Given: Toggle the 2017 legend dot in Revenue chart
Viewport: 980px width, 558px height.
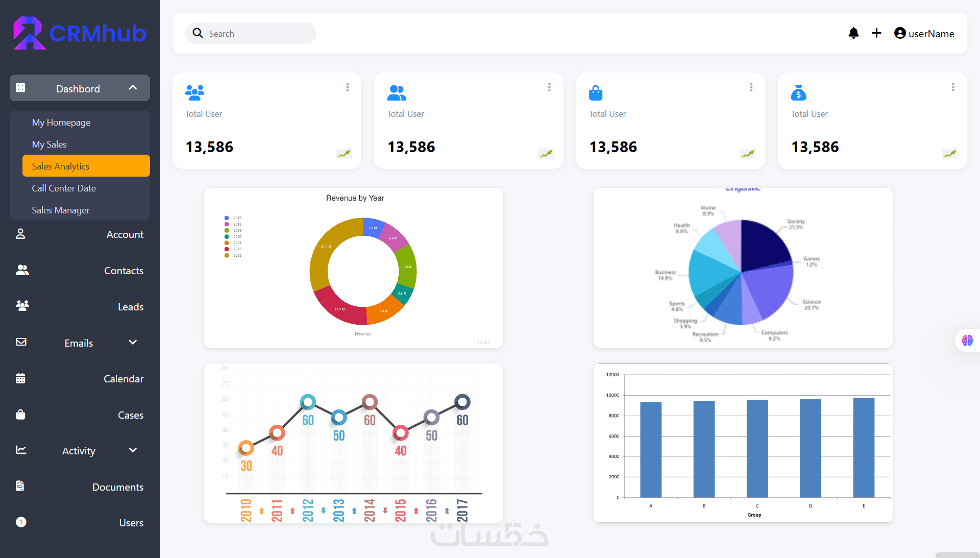Looking at the screenshot, I should click(x=227, y=218).
